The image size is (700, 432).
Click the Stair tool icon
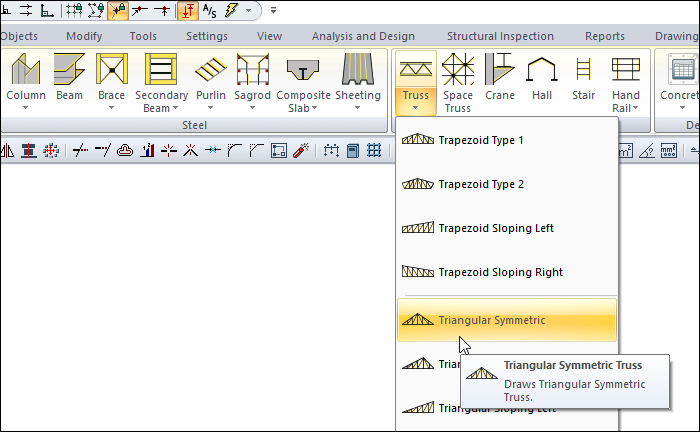click(583, 69)
